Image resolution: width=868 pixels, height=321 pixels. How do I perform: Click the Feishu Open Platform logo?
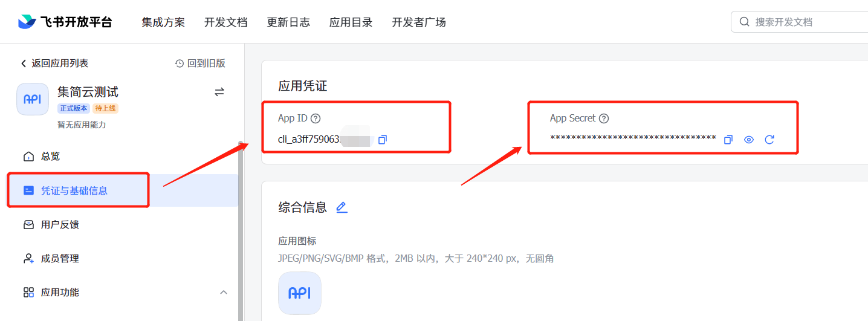tap(65, 22)
